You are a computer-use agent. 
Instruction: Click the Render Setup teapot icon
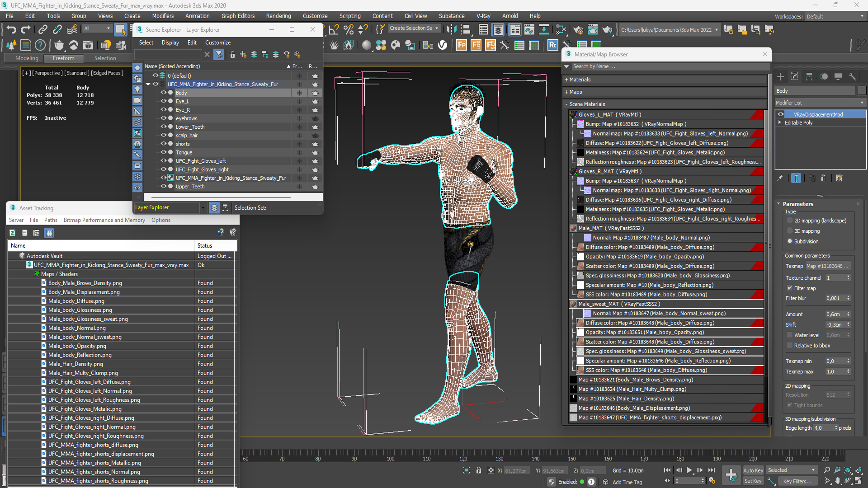pyautogui.click(x=578, y=30)
